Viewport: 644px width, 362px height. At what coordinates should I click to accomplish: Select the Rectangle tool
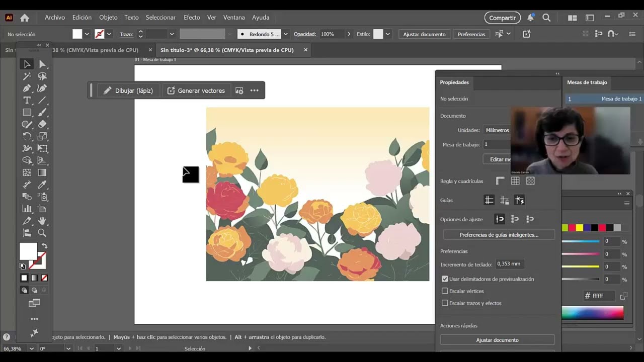[27, 113]
